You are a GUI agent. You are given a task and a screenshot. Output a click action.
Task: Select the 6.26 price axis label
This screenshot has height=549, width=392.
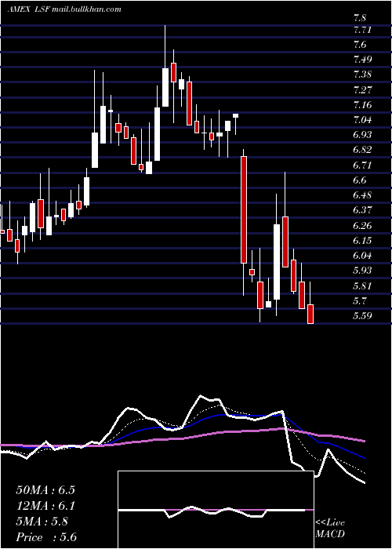(x=363, y=226)
